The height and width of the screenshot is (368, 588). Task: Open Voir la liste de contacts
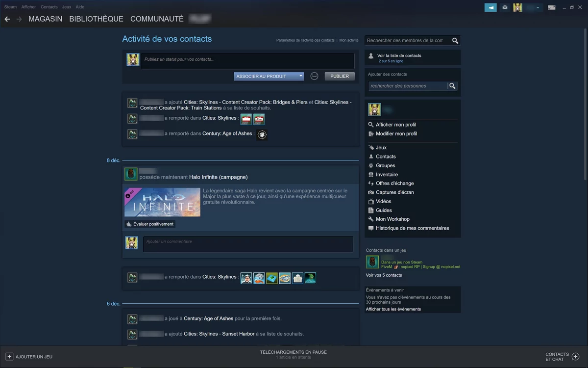399,55
